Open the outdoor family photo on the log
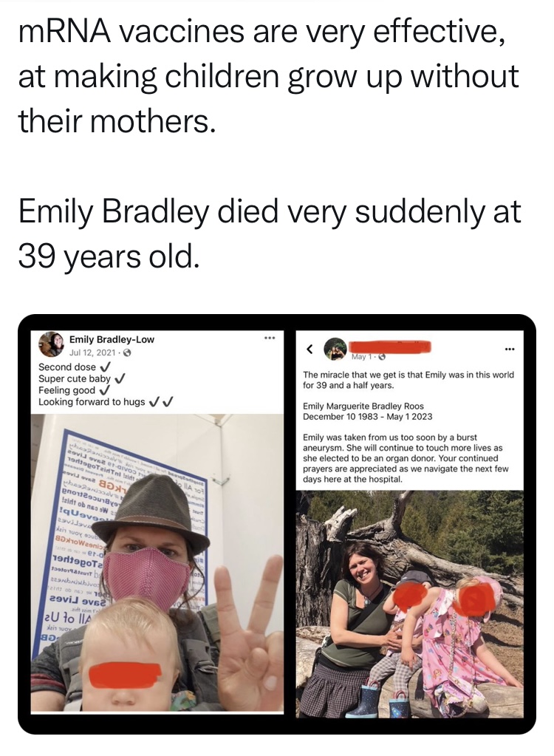This screenshot has height=756, width=554. click(410, 602)
